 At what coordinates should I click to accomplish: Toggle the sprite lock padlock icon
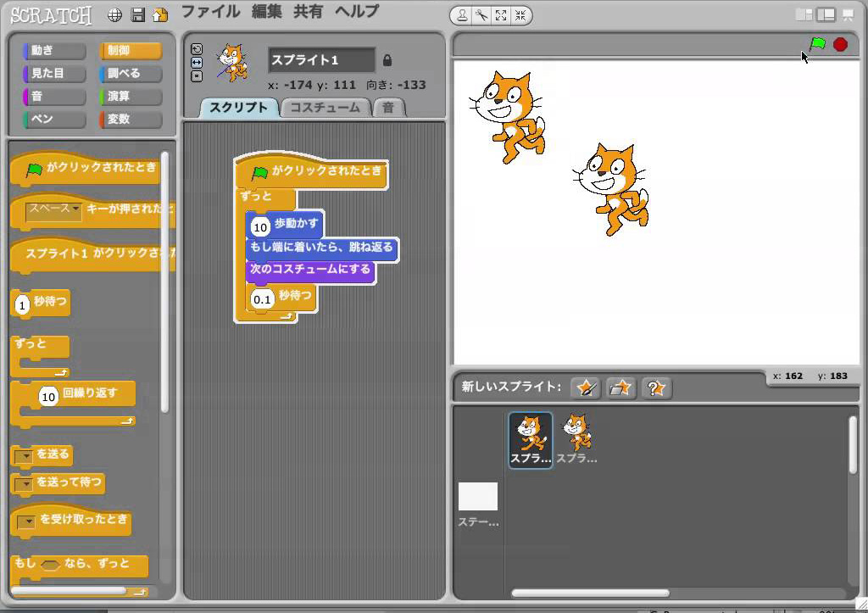coord(387,60)
